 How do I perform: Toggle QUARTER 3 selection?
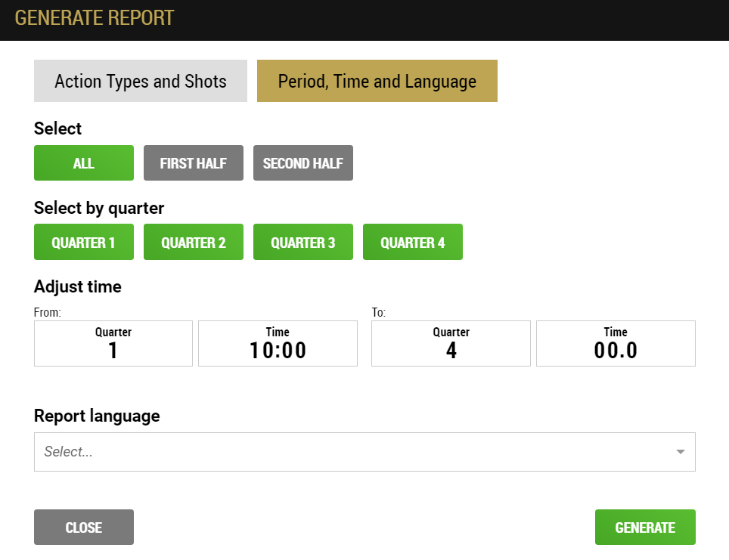coord(303,242)
